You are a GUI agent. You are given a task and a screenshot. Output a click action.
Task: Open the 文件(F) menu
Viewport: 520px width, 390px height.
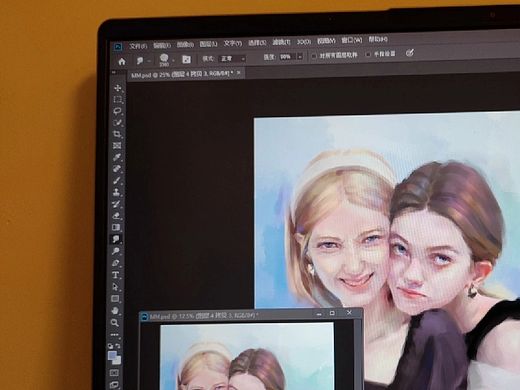pyautogui.click(x=138, y=46)
